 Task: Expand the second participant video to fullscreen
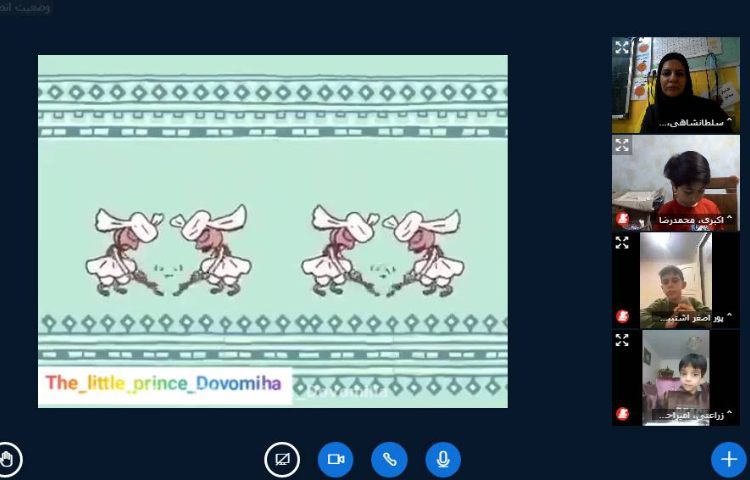622,145
